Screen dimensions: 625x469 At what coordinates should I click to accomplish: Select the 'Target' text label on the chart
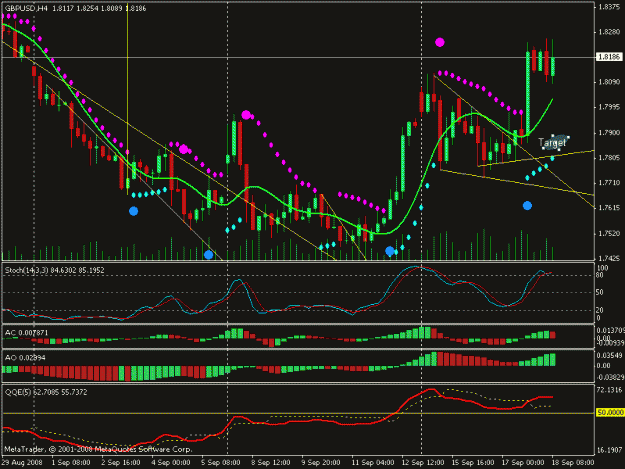(x=552, y=143)
